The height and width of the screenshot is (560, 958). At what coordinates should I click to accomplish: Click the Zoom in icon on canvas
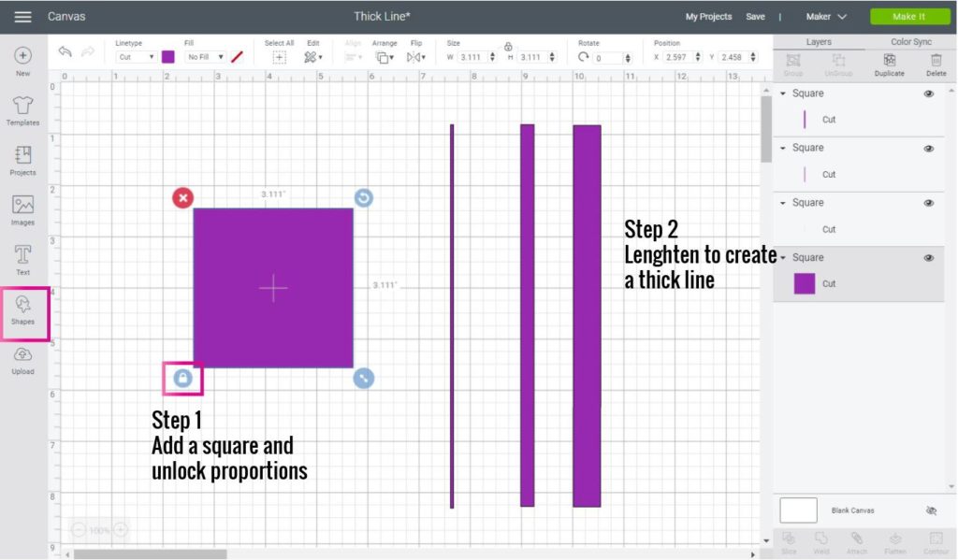(x=121, y=529)
